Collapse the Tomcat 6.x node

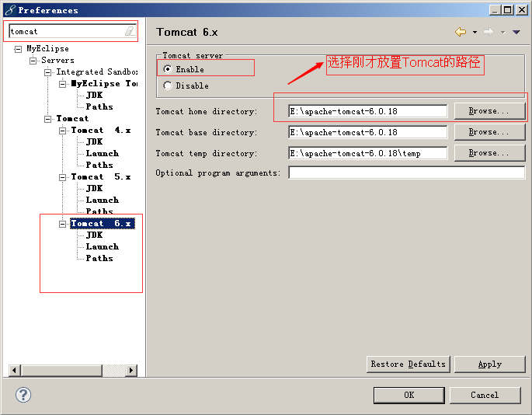pos(63,224)
